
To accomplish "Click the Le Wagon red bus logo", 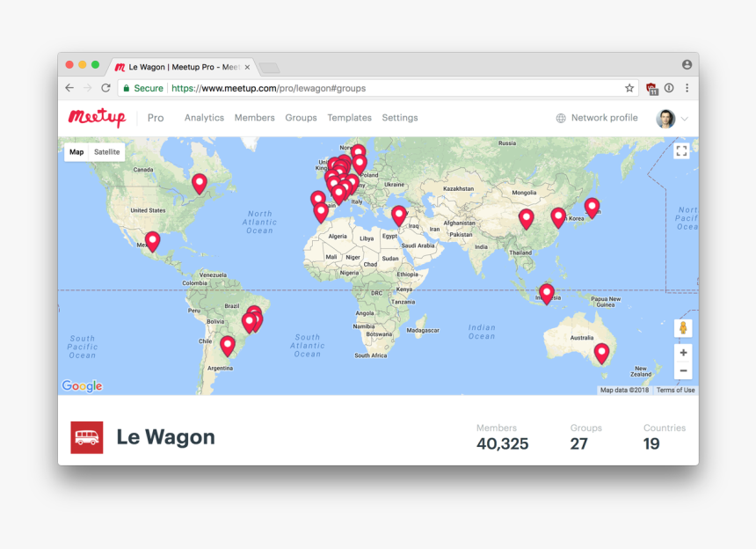I will pos(87,437).
